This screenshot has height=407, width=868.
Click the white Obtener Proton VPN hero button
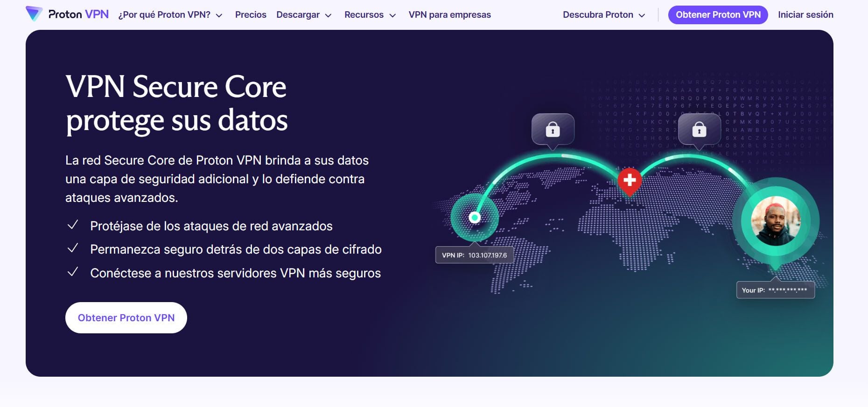tap(126, 317)
